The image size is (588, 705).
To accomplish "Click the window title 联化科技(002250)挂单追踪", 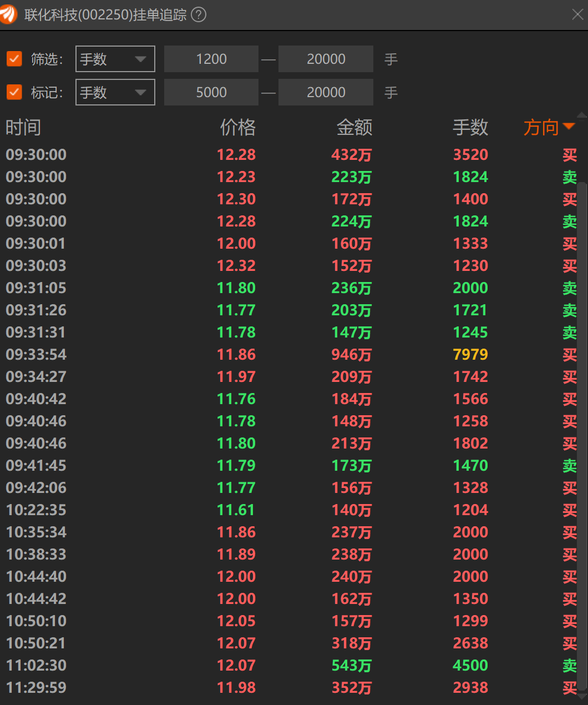I will [x=105, y=15].
